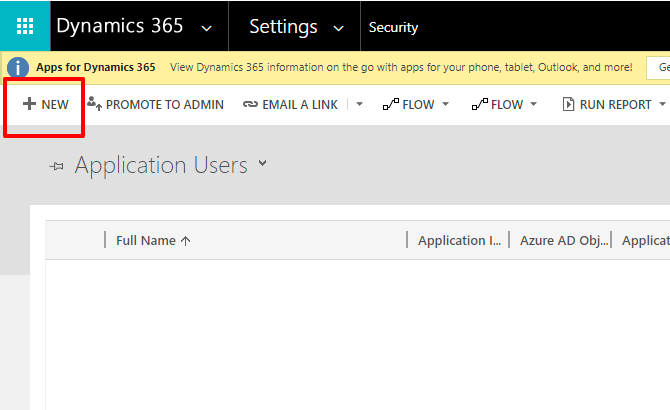
Task: Click the blue info icon in notification bar
Action: click(18, 68)
